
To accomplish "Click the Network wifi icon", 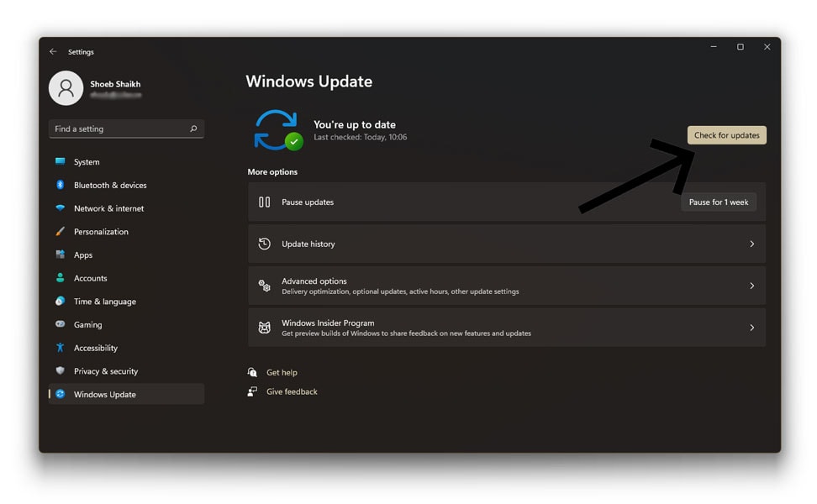I will click(61, 207).
